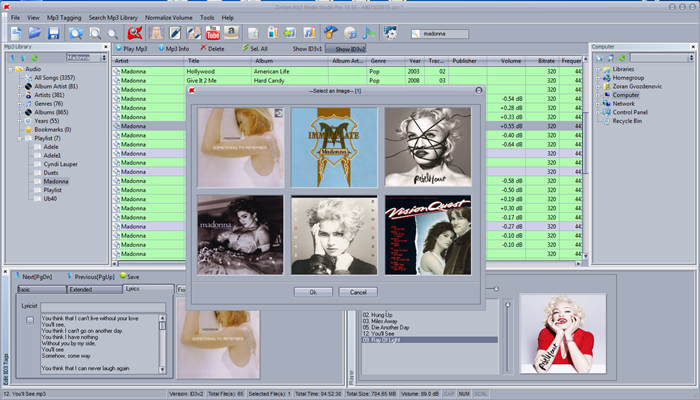The height and width of the screenshot is (400, 700).
Task: Open the Normalize Volume menu
Action: pyautogui.click(x=169, y=18)
